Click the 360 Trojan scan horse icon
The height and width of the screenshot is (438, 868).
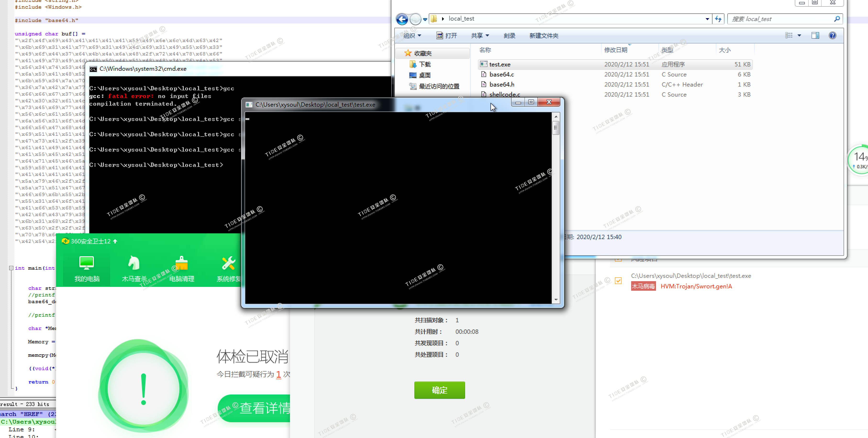[134, 263]
